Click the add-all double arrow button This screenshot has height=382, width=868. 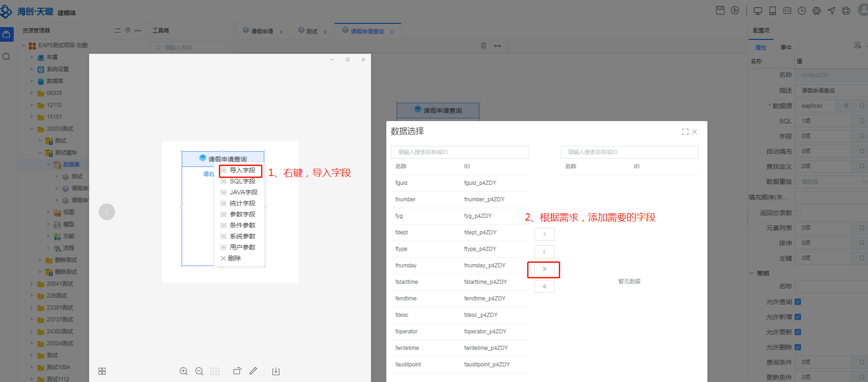(544, 269)
